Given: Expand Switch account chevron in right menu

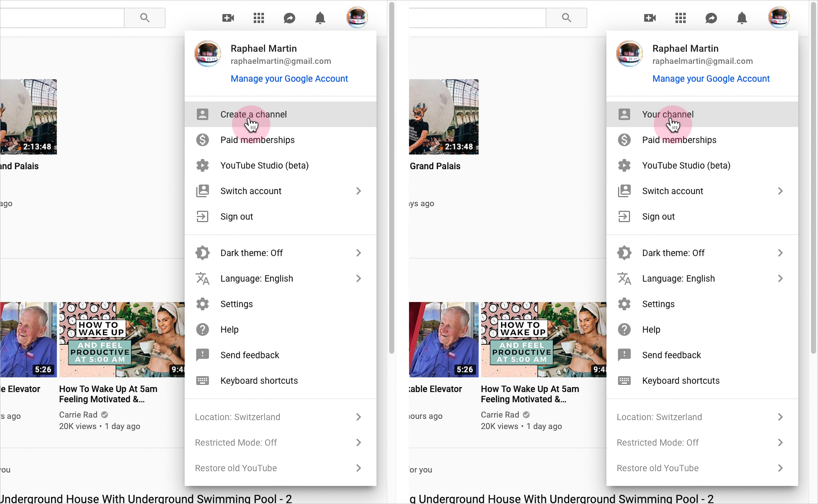Looking at the screenshot, I should click(781, 191).
